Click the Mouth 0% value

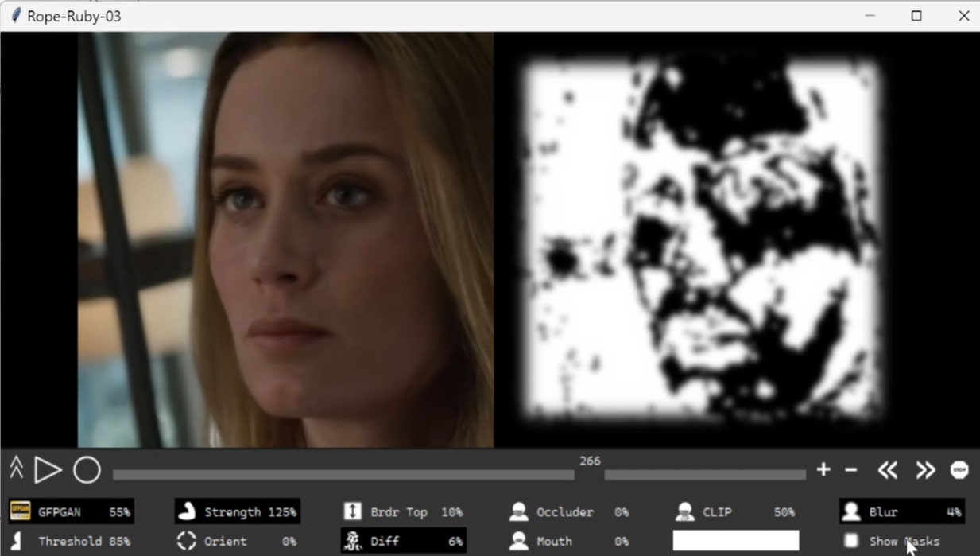[x=621, y=542]
